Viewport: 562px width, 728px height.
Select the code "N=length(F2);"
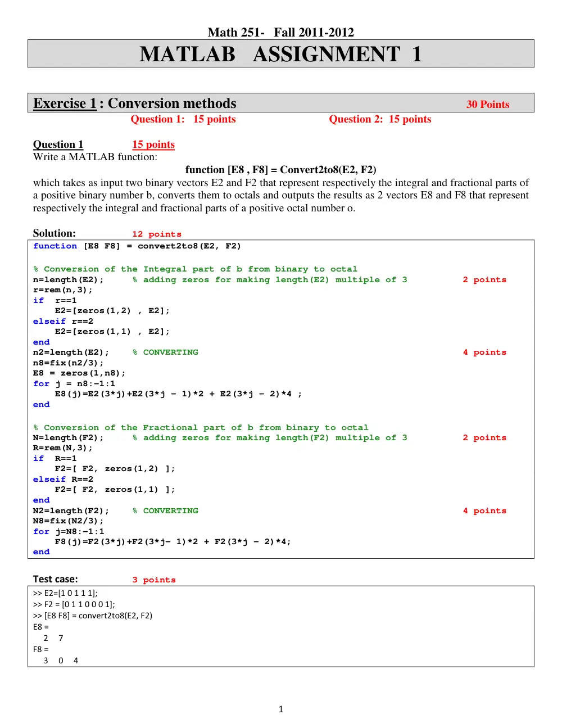pos(69,438)
